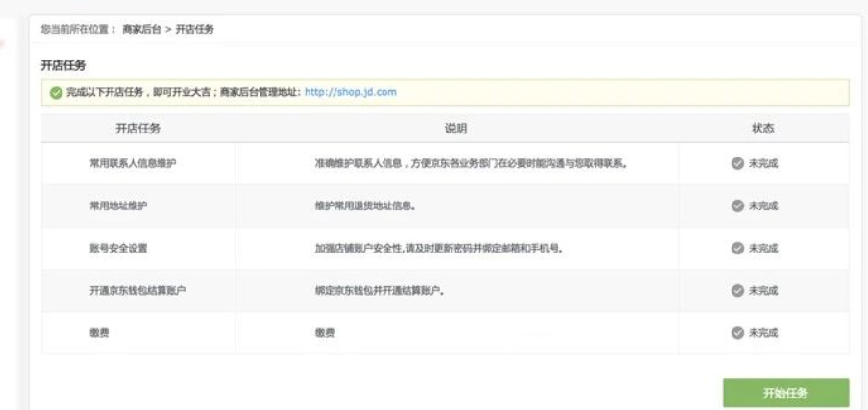Click status icon for 常用联系人信息维护 row
Viewport: 868px width, 410px height.
coord(737,163)
